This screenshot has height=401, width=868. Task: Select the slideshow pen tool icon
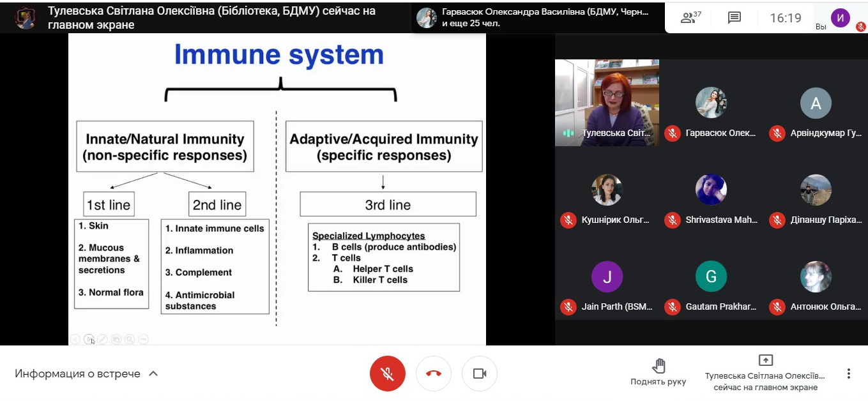[x=102, y=340]
